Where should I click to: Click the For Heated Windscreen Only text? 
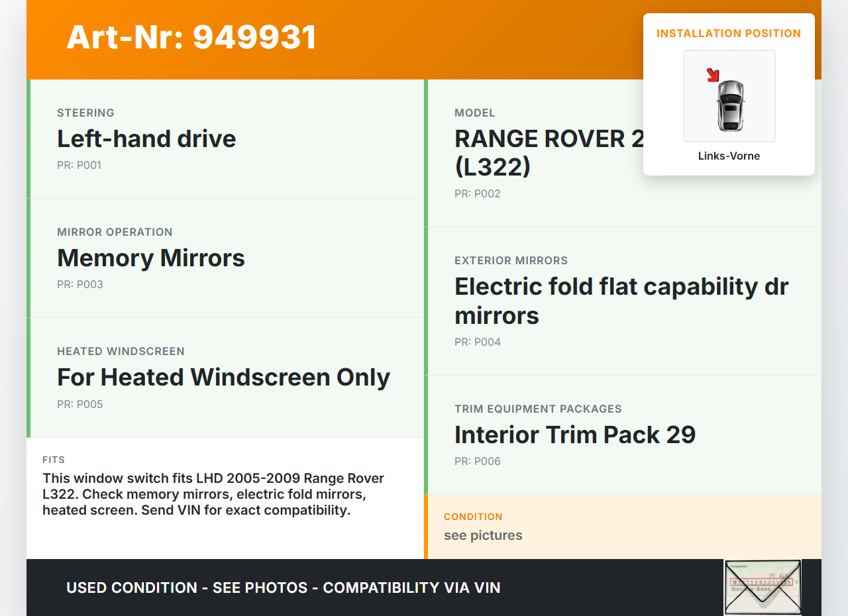click(x=223, y=378)
